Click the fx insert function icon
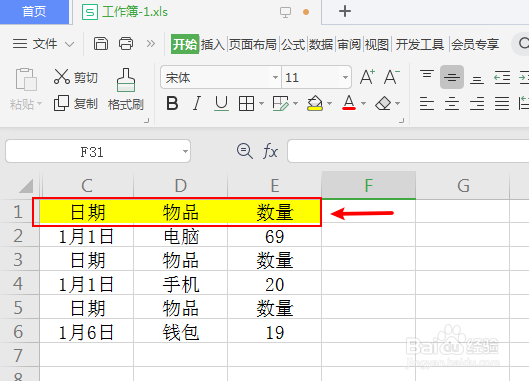529x381 pixels. pyautogui.click(x=270, y=151)
